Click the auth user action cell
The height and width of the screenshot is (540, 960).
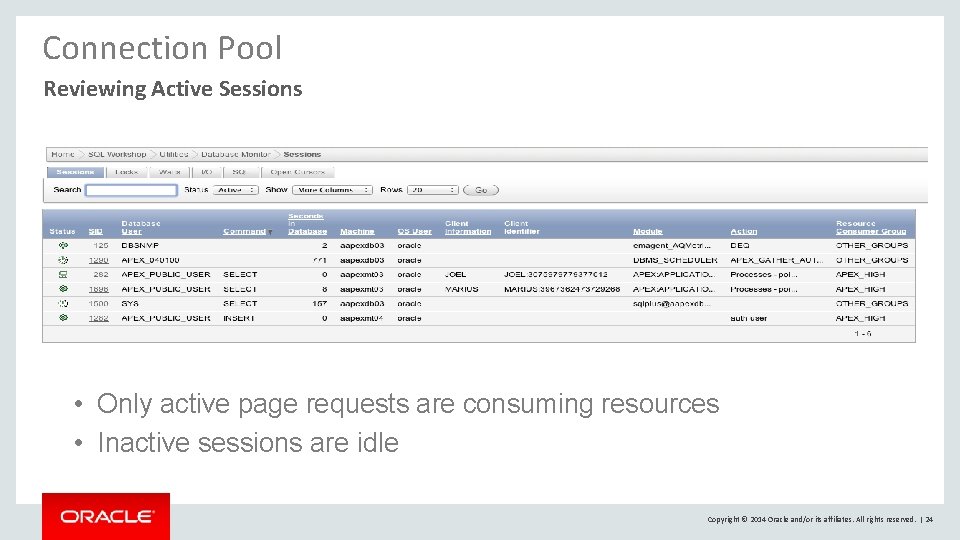[x=749, y=318]
